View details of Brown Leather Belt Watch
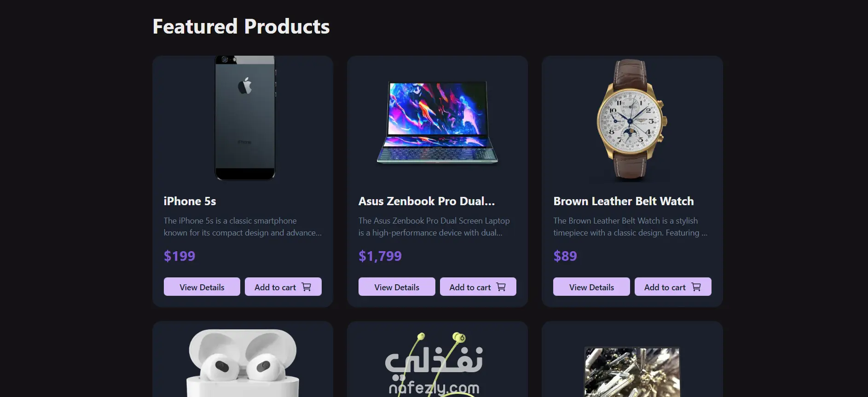The width and height of the screenshot is (868, 397). tap(591, 287)
